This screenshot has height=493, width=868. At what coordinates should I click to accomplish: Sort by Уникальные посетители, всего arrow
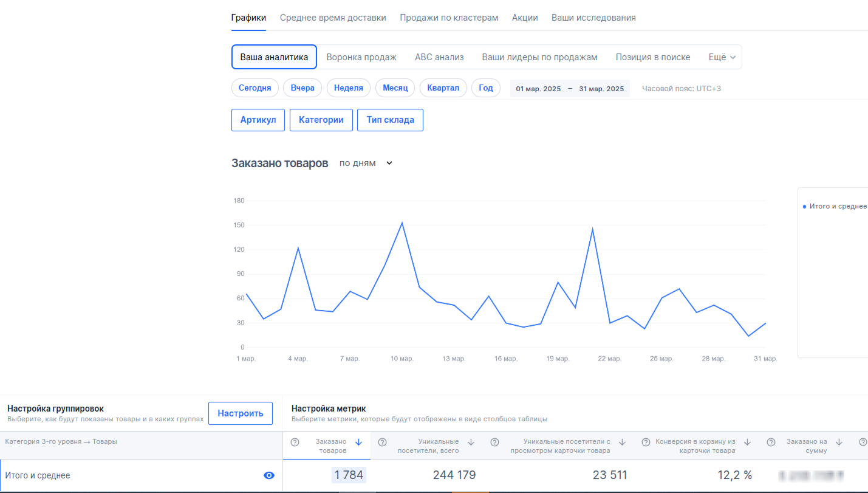click(471, 443)
